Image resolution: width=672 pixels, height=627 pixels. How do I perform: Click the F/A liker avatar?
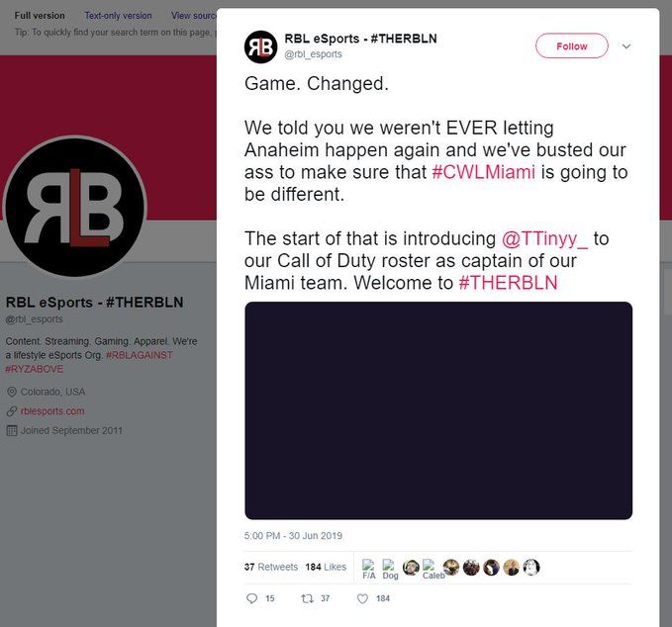[x=368, y=570]
